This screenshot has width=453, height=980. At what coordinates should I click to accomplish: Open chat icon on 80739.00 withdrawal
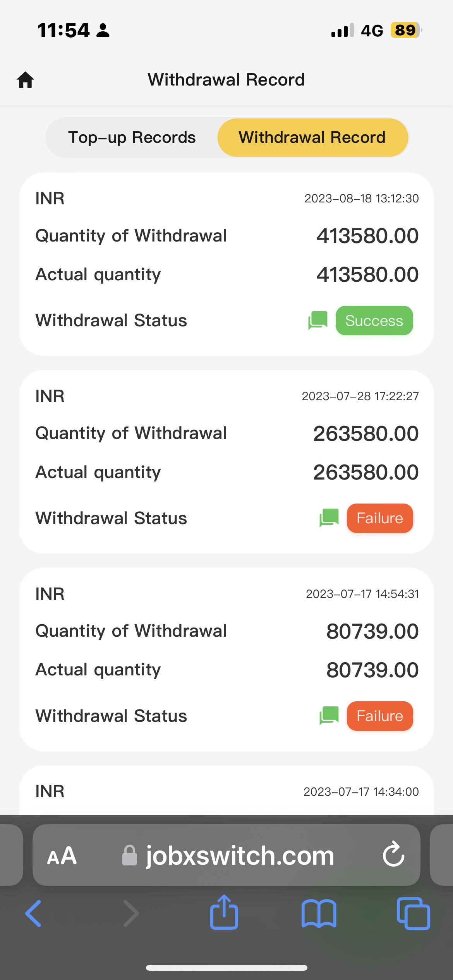tap(329, 716)
